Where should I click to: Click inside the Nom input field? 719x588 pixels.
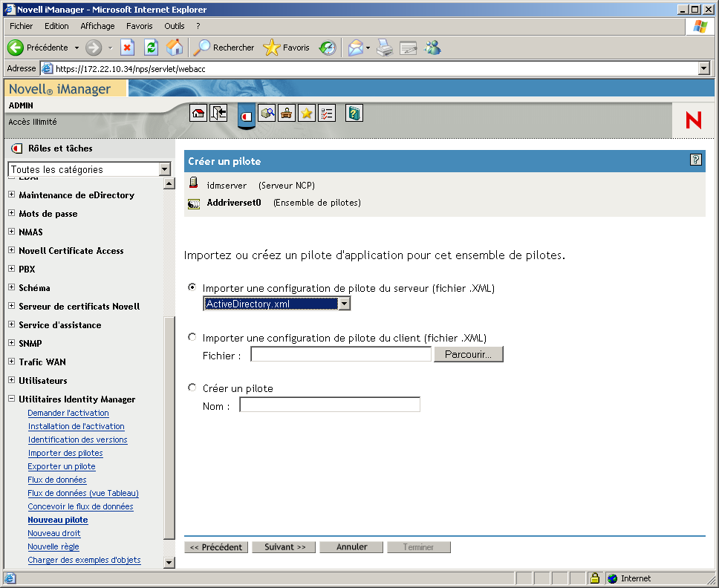329,404
